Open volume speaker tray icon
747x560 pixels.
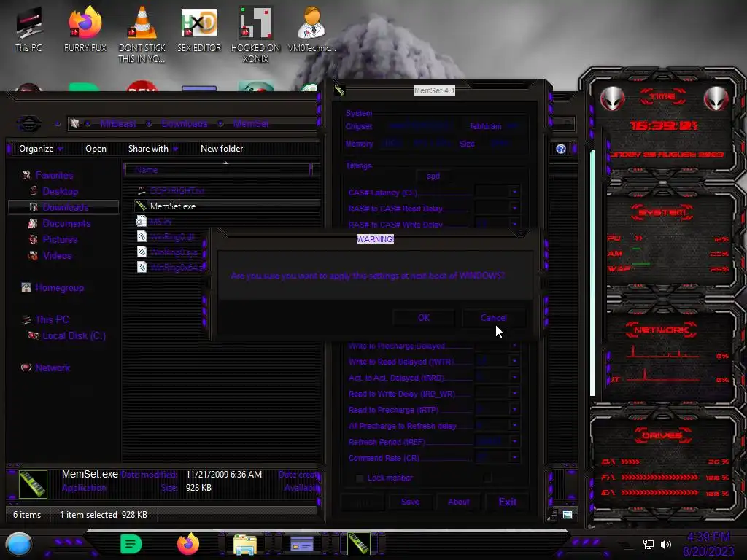tap(666, 544)
